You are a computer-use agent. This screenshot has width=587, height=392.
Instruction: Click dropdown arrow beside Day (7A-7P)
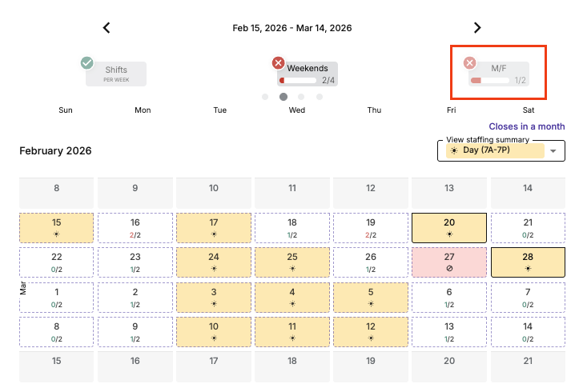coord(553,151)
